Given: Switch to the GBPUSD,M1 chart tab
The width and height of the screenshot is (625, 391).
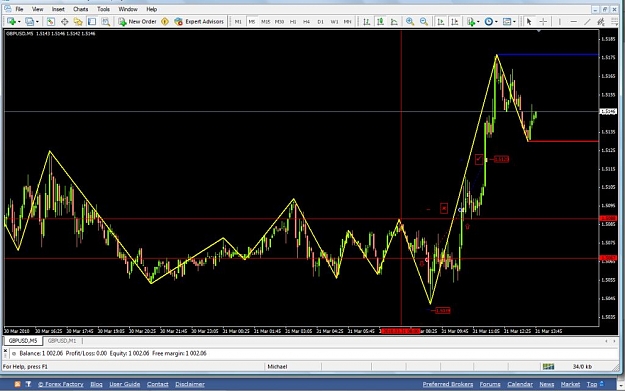Looking at the screenshot, I should pos(62,341).
